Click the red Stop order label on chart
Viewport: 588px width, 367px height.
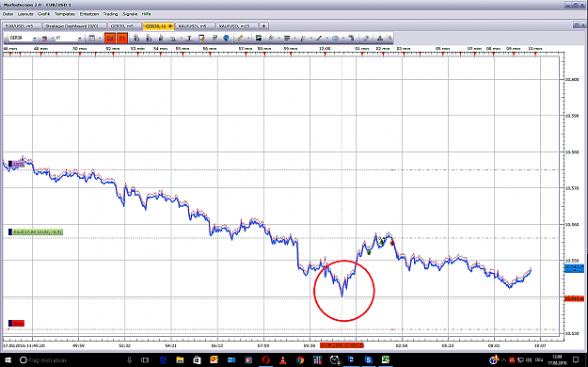pyautogui.click(x=17, y=323)
